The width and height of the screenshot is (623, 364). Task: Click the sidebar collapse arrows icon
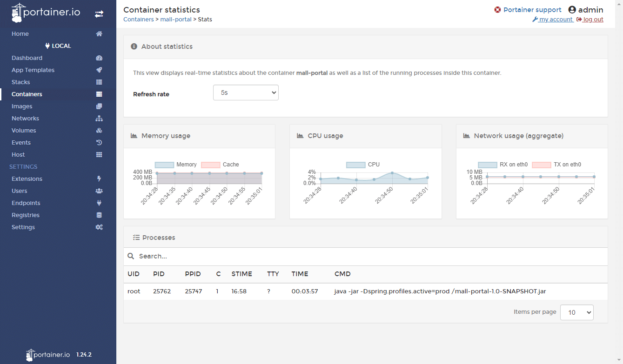[99, 14]
